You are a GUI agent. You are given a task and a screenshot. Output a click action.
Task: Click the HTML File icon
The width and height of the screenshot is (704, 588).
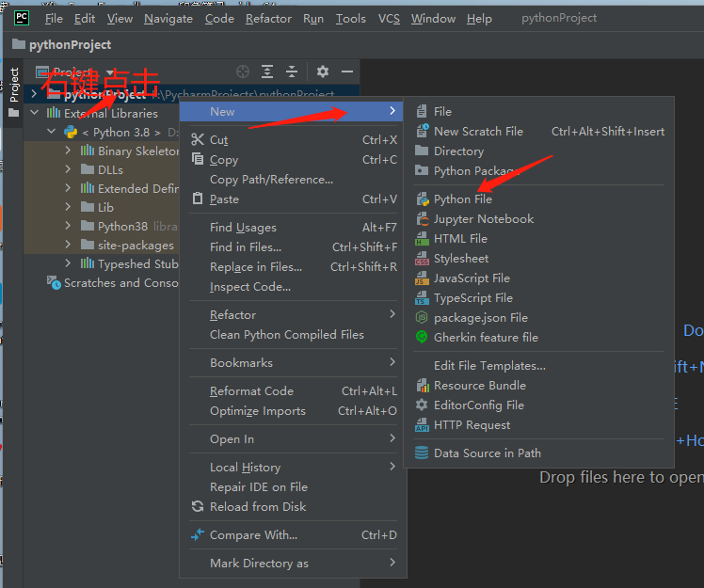pos(422,238)
